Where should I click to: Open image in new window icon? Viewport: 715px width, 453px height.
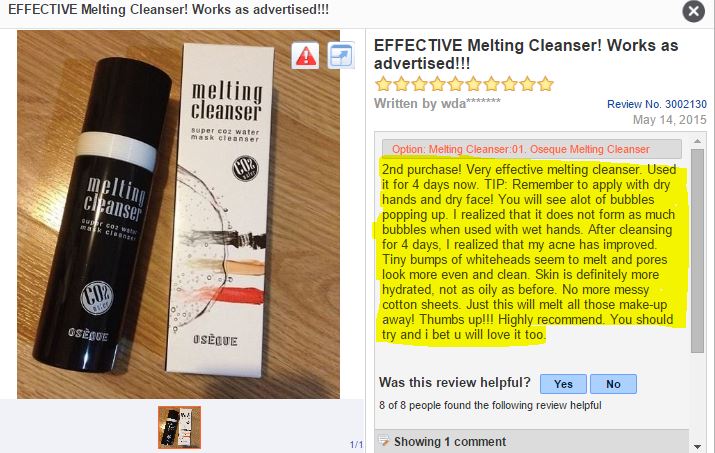(341, 56)
